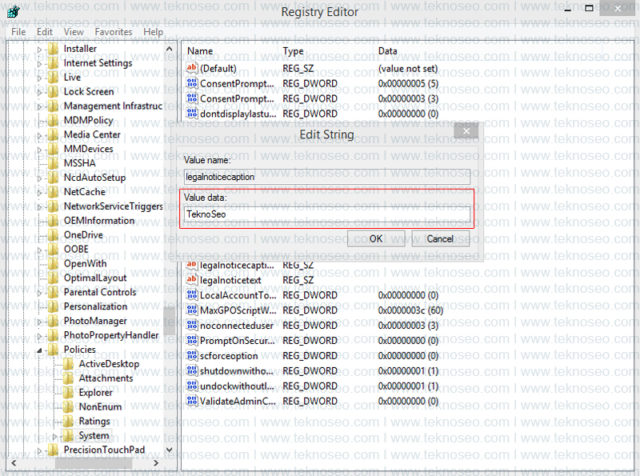This screenshot has width=640, height=476.
Task: Click the shutdownwitho... DWORD icon
Action: coord(192,371)
